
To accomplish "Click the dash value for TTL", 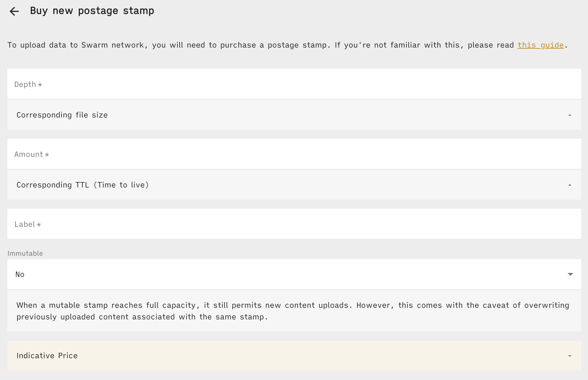I will point(570,185).
